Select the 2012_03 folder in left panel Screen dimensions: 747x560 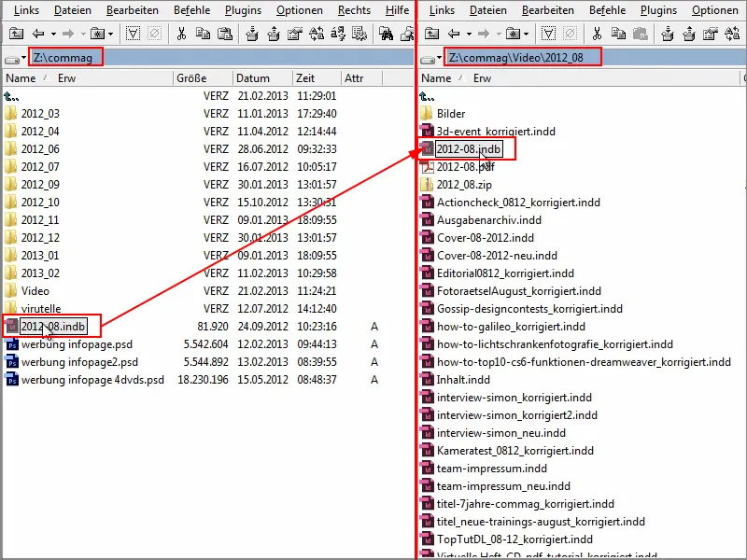tap(40, 114)
